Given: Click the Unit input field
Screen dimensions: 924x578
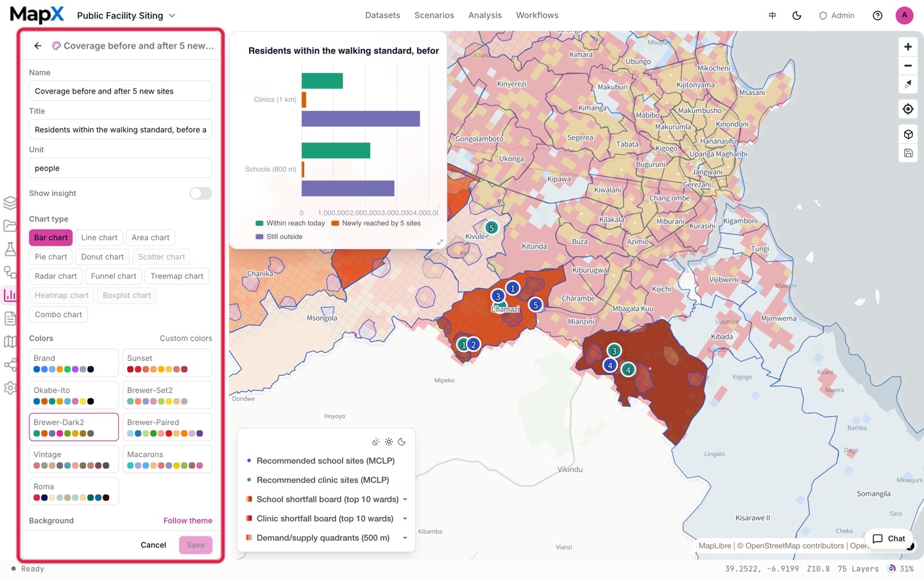Looking at the screenshot, I should 121,168.
